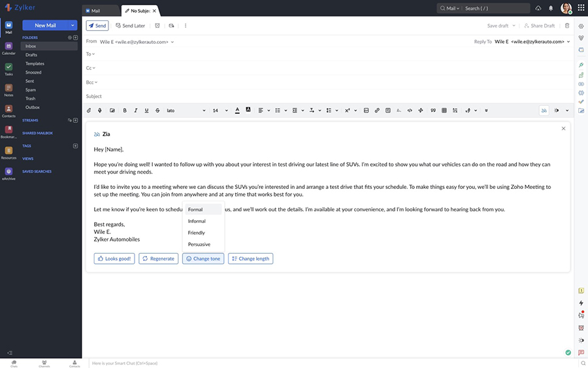The height and width of the screenshot is (368, 588).
Task: Click the Regenerate button
Action: click(159, 258)
